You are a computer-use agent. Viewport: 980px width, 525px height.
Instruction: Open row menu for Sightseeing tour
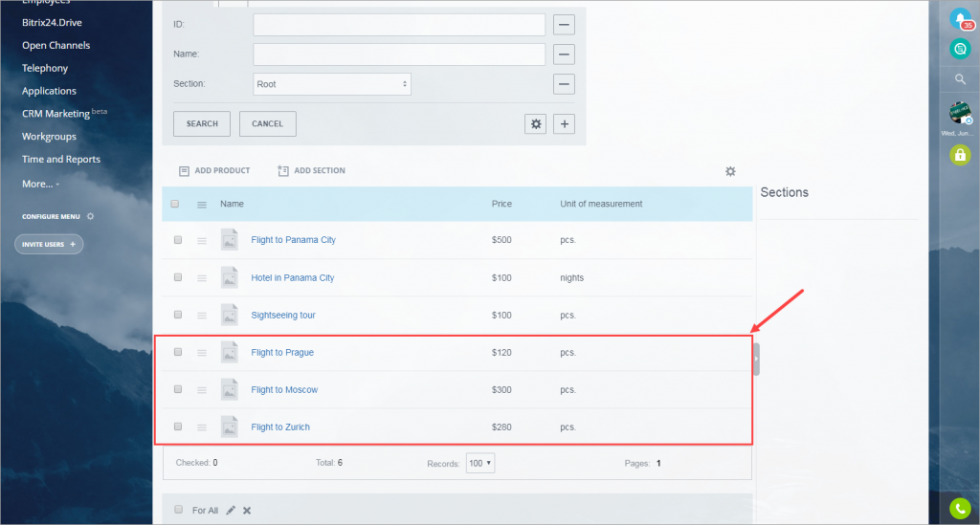coord(202,316)
